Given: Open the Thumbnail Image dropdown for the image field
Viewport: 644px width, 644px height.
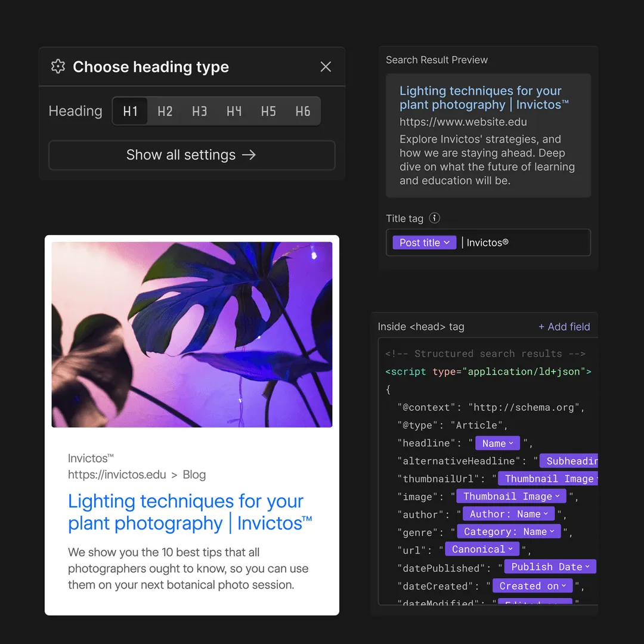Looking at the screenshot, I should click(x=511, y=496).
